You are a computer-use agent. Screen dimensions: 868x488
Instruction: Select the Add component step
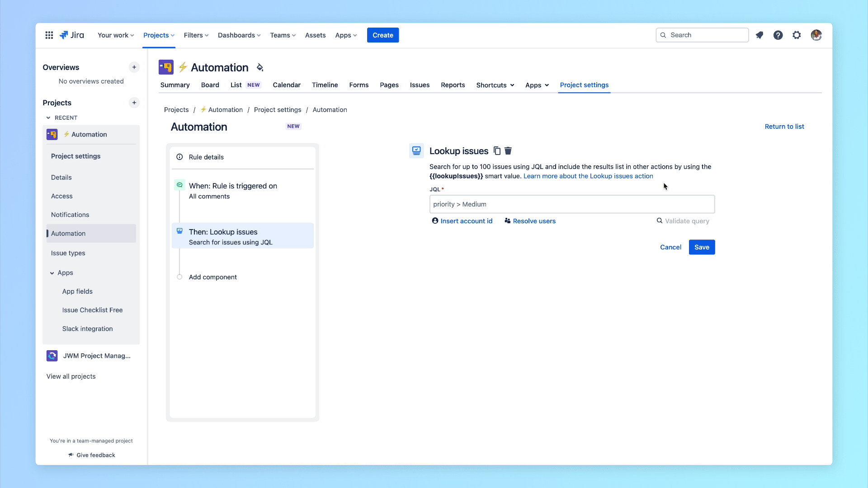coord(212,277)
